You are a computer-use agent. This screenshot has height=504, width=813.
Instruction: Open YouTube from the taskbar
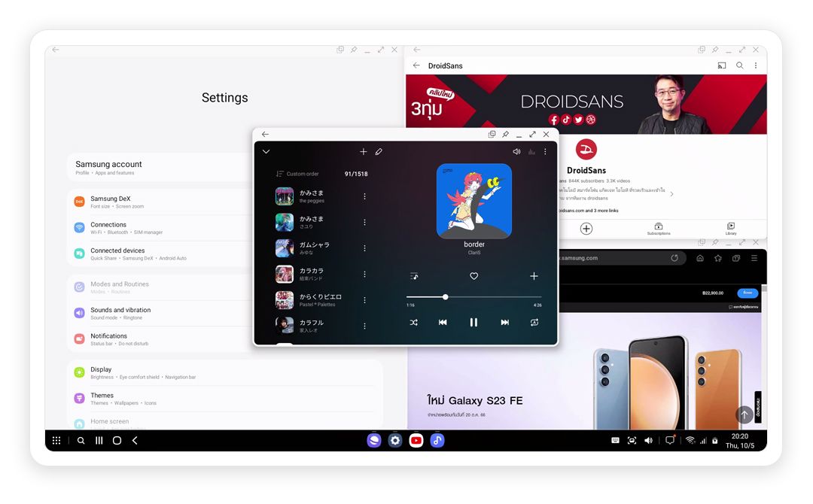click(416, 440)
